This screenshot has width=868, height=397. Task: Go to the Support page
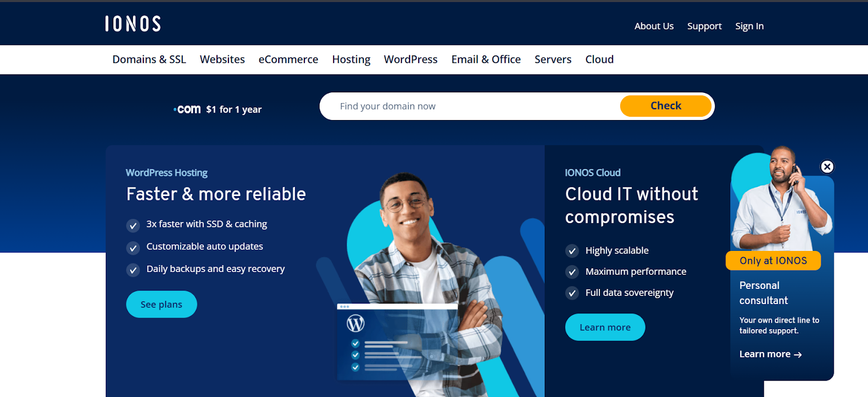coord(704,26)
